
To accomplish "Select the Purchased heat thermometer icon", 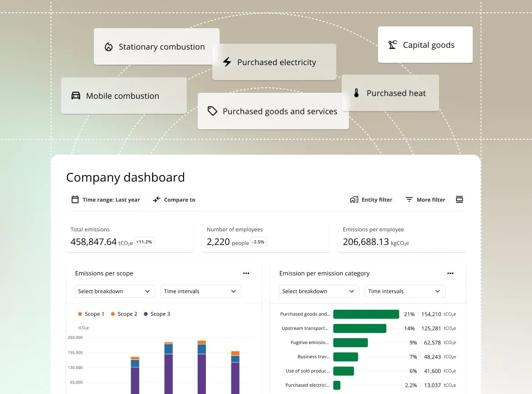I will click(356, 93).
